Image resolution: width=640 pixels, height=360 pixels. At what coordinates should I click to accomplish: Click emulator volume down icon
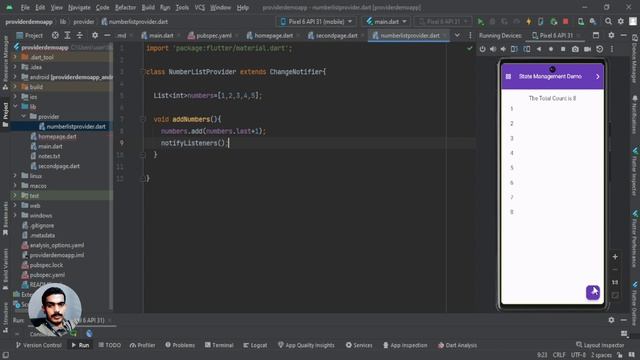(x=503, y=49)
